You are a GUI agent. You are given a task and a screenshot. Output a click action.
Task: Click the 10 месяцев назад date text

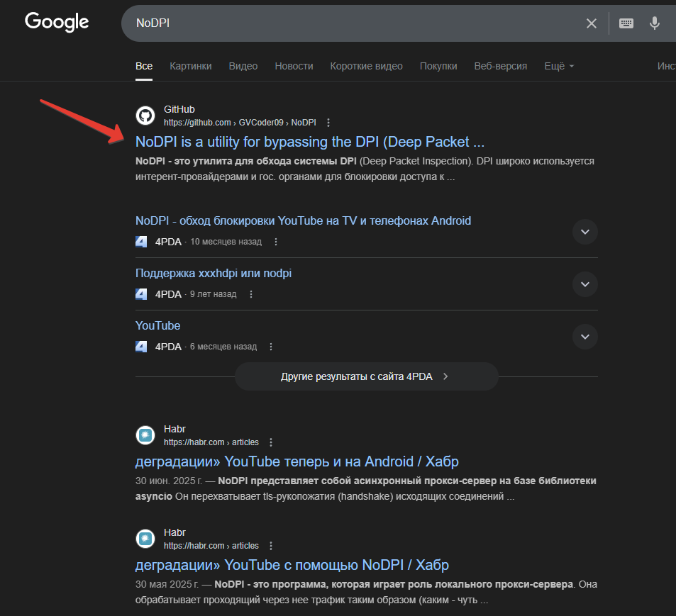pyautogui.click(x=226, y=242)
